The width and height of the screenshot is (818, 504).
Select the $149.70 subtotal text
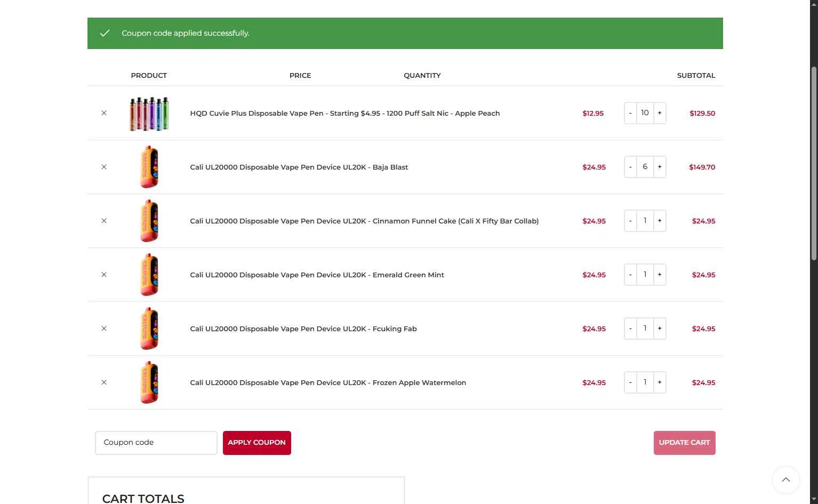pos(702,167)
